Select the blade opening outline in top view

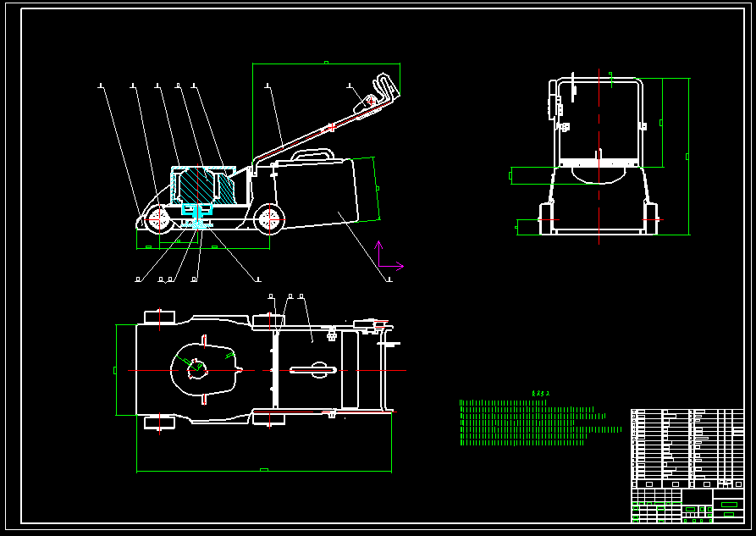tap(206, 371)
